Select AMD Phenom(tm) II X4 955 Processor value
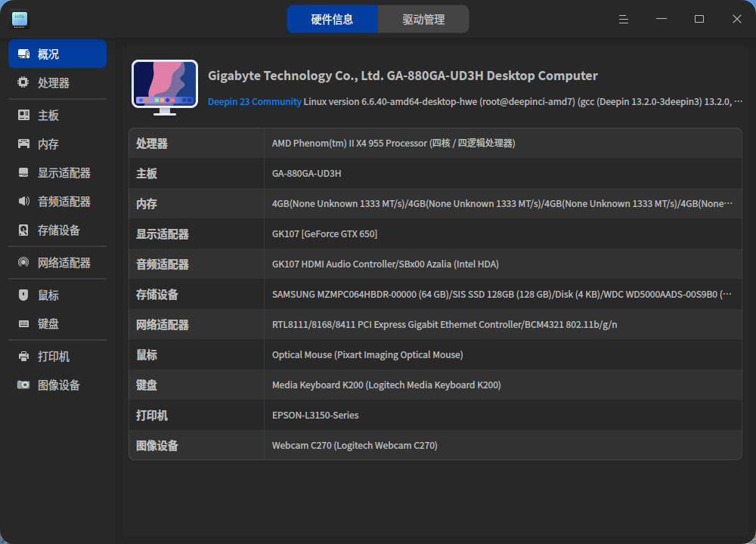 click(x=393, y=143)
